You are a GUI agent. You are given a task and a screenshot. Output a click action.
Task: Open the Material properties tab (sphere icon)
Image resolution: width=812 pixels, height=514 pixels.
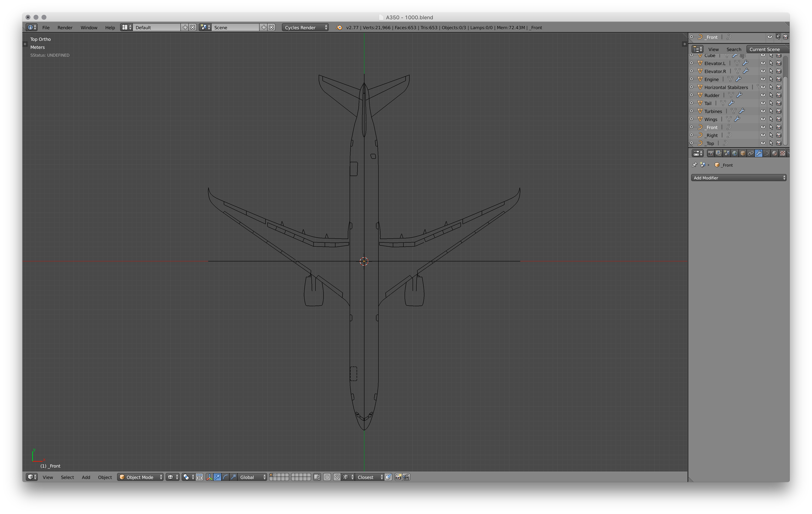pos(774,153)
